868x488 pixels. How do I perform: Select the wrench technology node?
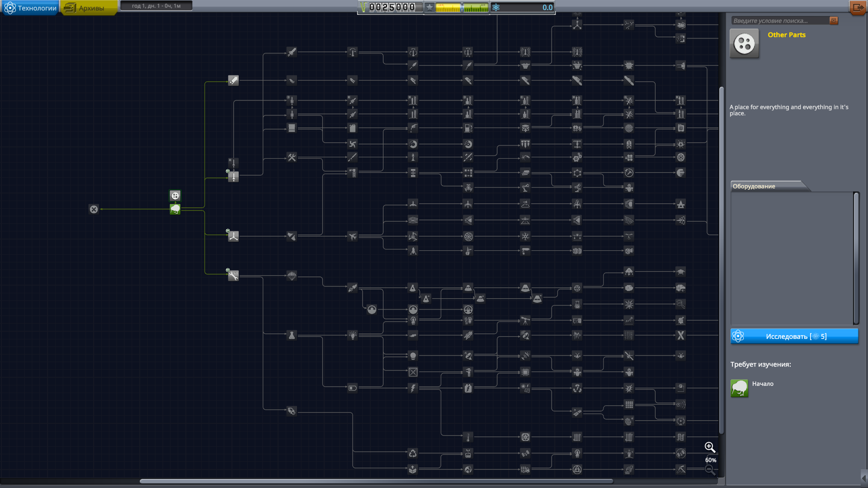pos(233,275)
